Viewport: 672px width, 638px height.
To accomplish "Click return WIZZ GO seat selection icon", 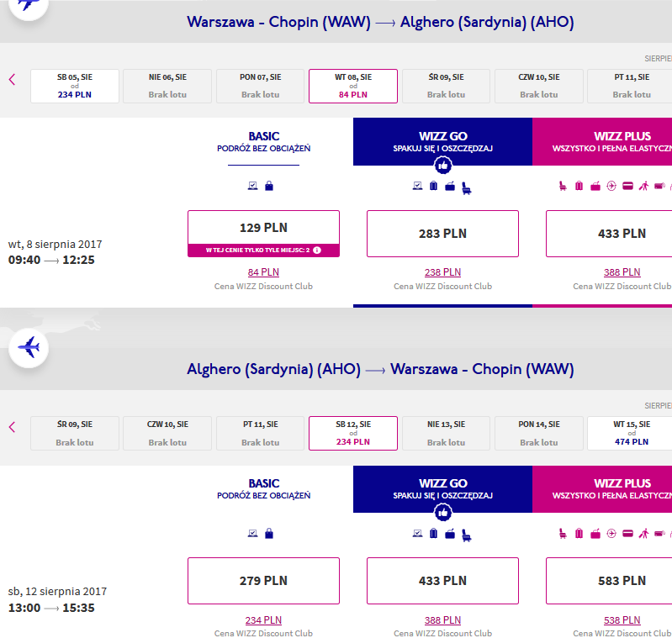I will pyautogui.click(x=466, y=535).
